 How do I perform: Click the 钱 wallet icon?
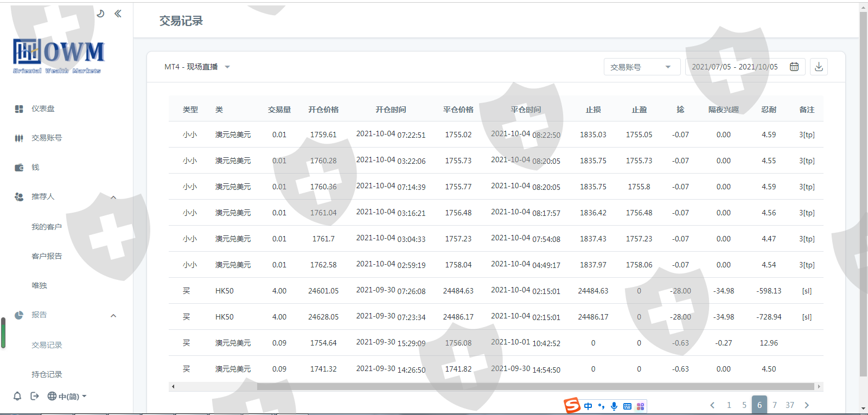[19, 168]
